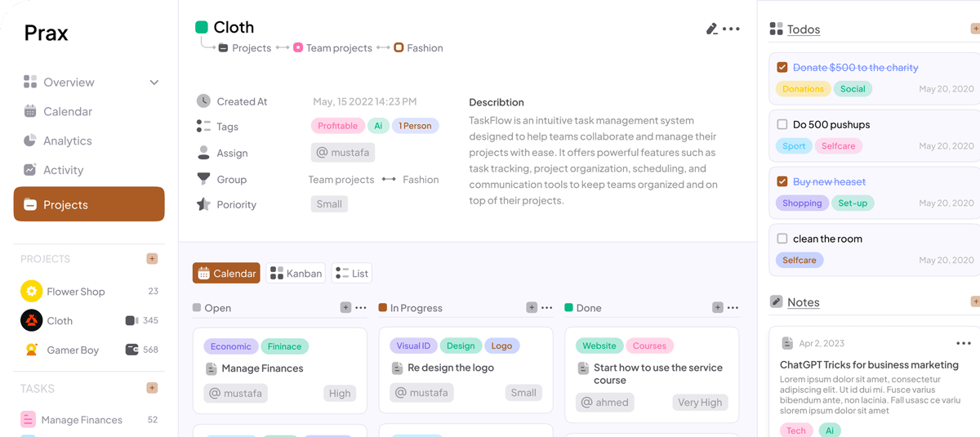The height and width of the screenshot is (437, 980).
Task: Open the Analytics page in the sidebar
Action: click(x=67, y=140)
